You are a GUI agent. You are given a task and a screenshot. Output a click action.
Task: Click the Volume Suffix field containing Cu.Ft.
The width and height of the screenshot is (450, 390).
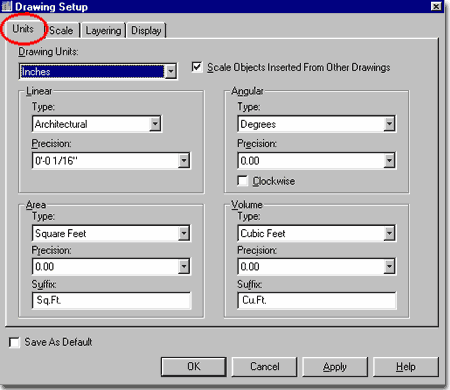tap(317, 300)
